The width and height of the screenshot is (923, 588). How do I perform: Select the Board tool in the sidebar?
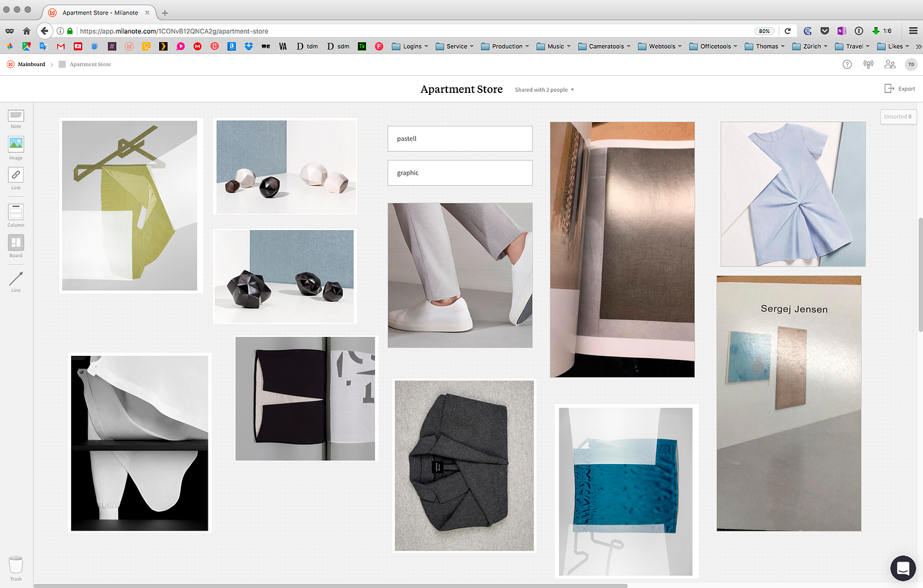point(16,246)
